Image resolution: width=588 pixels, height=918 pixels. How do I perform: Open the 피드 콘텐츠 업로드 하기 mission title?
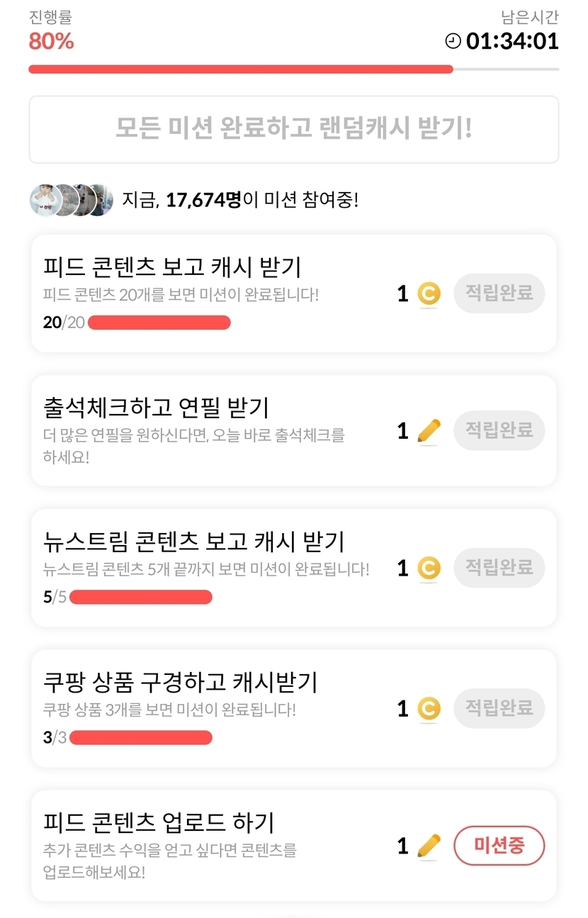point(159,823)
